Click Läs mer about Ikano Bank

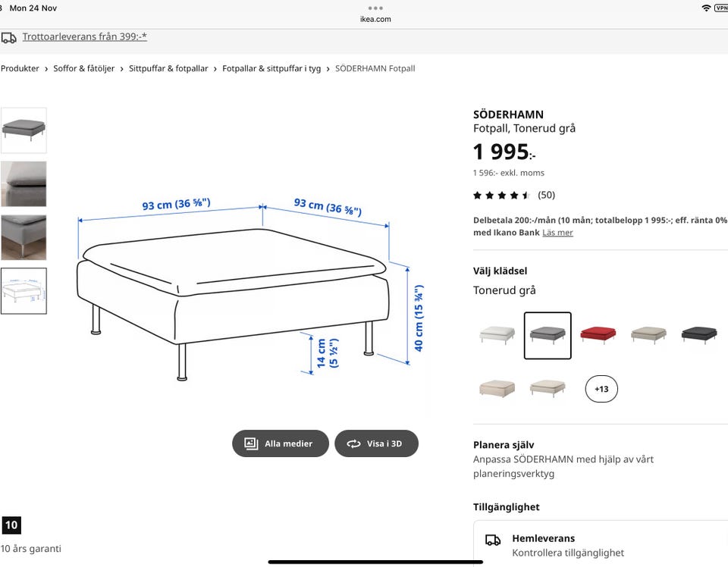557,233
